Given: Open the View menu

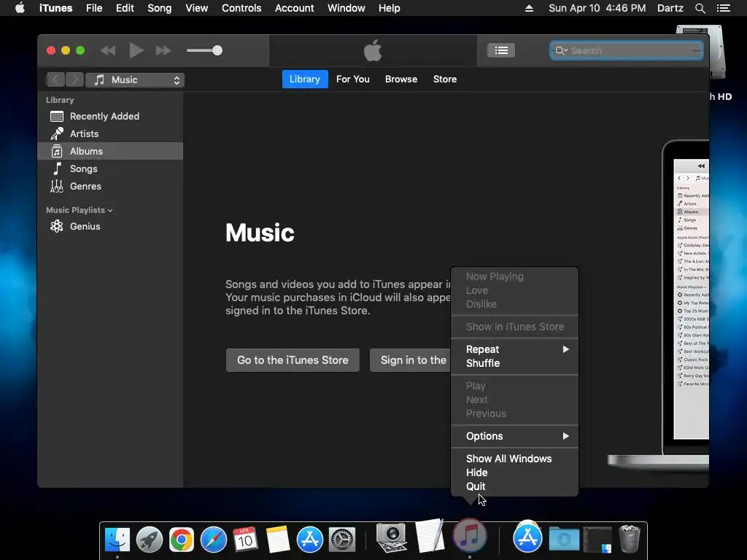Looking at the screenshot, I should click(197, 8).
